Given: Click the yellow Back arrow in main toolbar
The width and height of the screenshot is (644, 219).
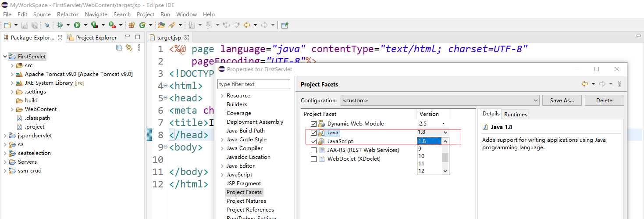Looking at the screenshot, I should tap(247, 25).
